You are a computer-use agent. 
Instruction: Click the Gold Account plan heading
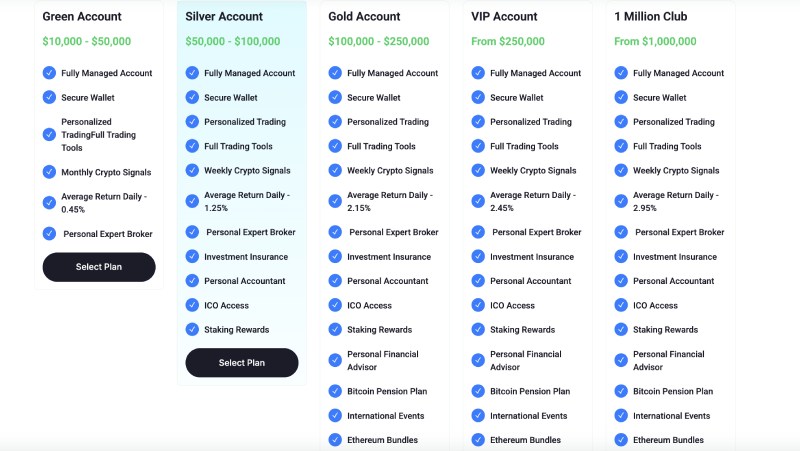click(364, 17)
